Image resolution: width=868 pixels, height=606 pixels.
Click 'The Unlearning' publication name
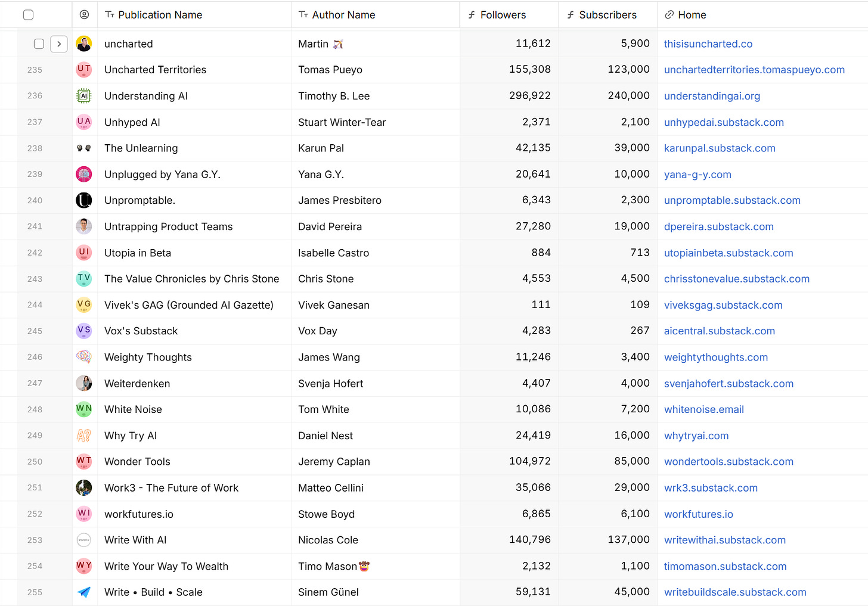(x=141, y=148)
